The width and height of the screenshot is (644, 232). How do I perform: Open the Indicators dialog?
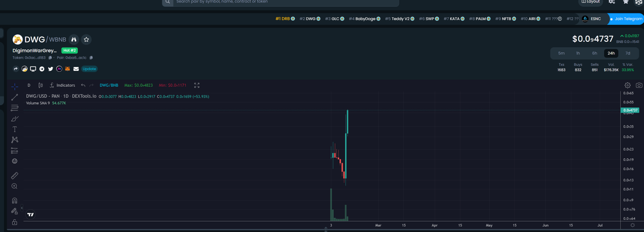[62, 85]
